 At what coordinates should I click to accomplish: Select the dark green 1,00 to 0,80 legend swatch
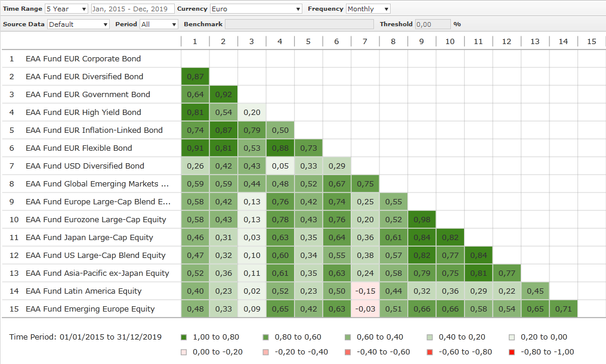click(x=184, y=337)
